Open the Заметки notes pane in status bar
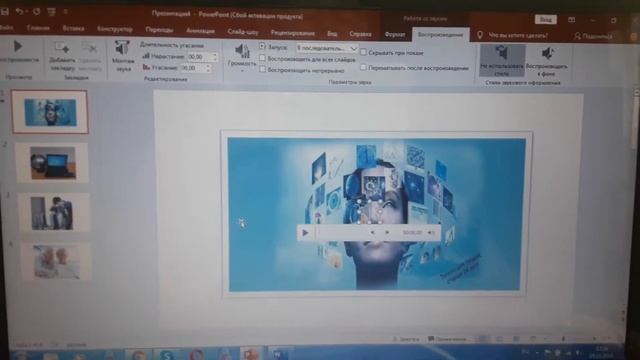Image resolution: width=640 pixels, height=360 pixels. tap(406, 339)
